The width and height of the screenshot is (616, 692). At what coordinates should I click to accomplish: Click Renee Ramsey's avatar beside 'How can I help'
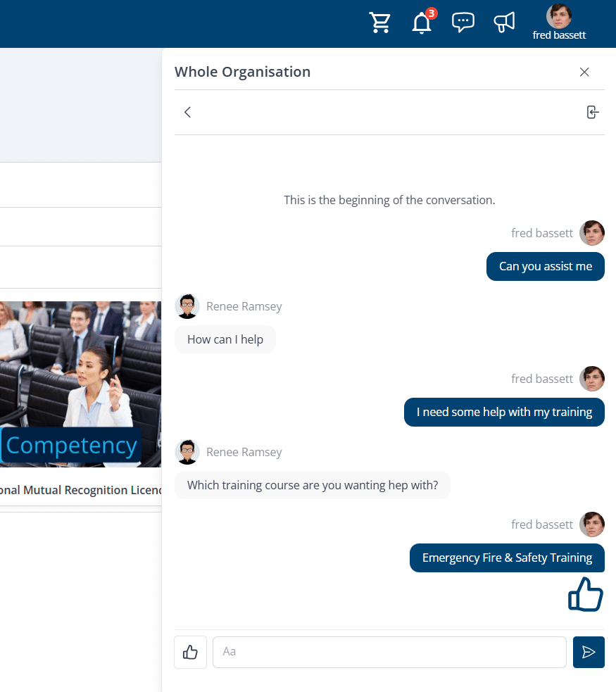[x=187, y=306]
